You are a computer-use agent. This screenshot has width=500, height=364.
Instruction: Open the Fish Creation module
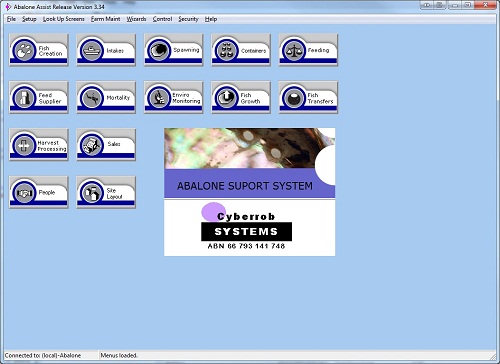coord(39,50)
